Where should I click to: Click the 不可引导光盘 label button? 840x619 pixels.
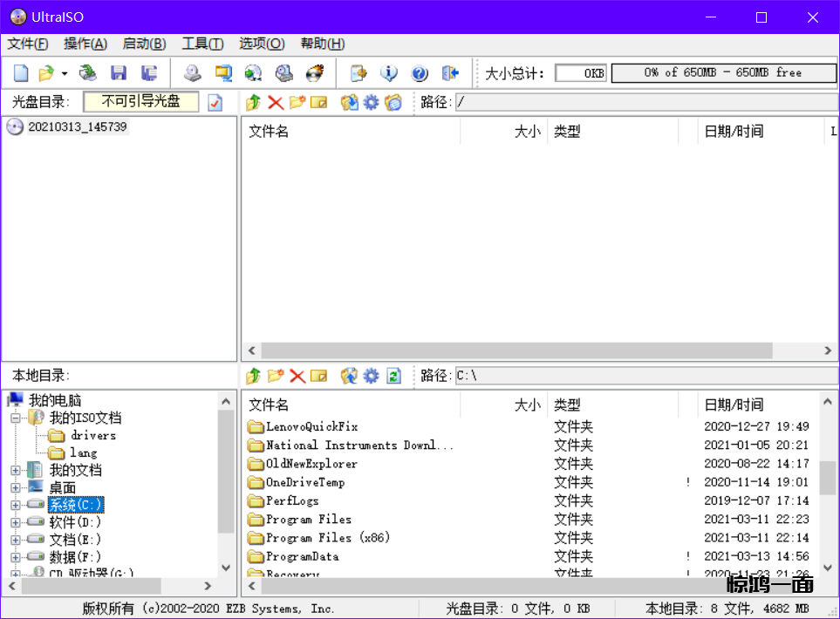(140, 102)
